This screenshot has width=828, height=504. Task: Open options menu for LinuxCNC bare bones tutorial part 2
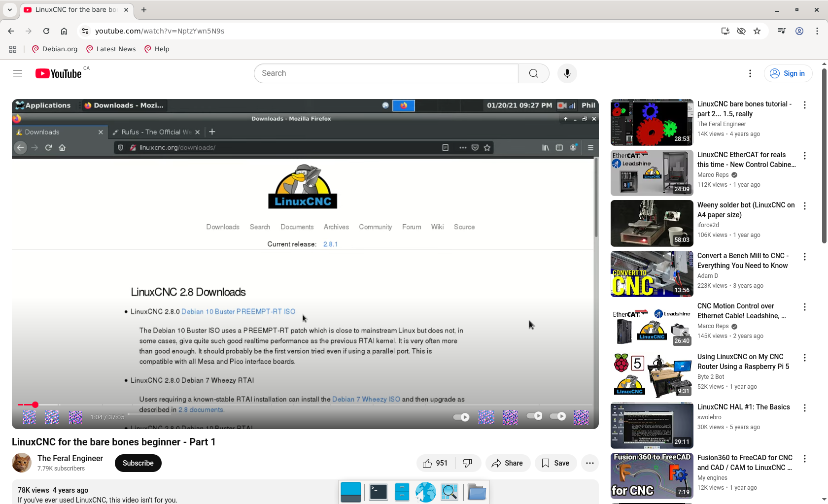(805, 105)
